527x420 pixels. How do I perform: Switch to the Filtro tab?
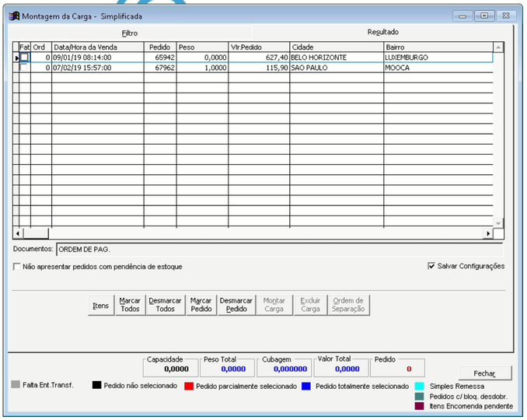tap(129, 33)
